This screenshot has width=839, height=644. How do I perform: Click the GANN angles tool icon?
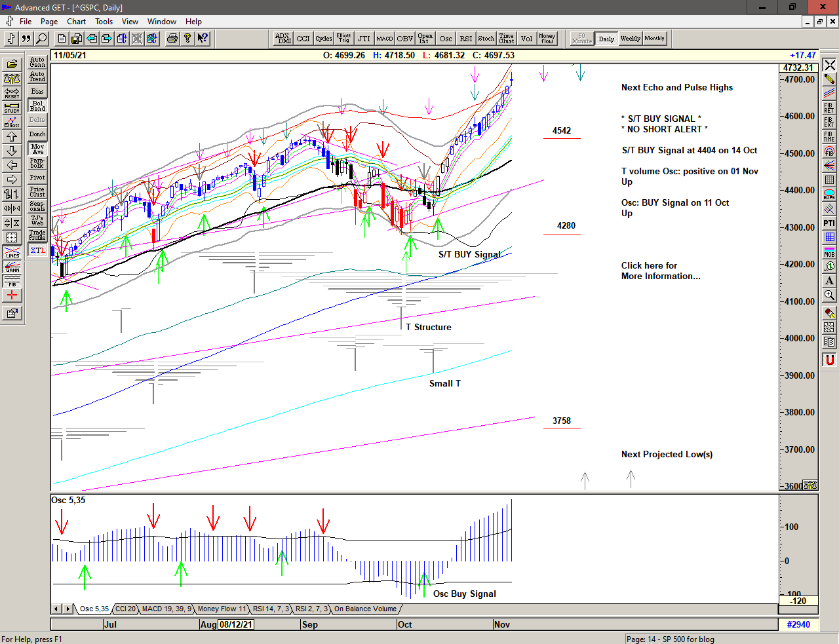tap(12, 267)
